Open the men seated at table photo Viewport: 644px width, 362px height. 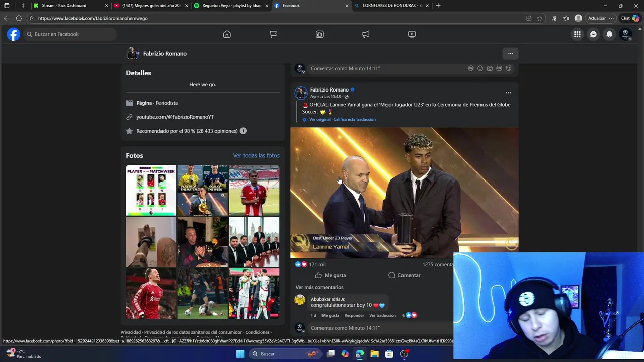point(254,242)
